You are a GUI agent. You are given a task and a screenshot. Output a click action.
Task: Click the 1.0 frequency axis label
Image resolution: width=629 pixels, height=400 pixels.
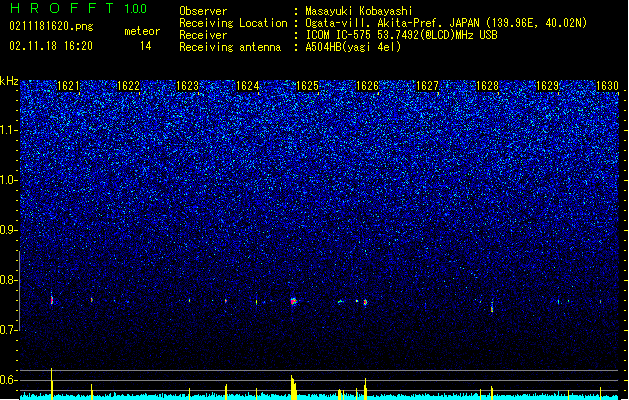tap(9, 180)
